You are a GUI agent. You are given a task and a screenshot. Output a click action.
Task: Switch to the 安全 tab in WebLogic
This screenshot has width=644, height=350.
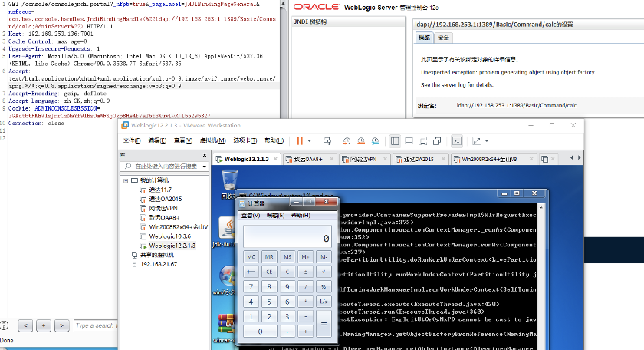pyautogui.click(x=444, y=37)
